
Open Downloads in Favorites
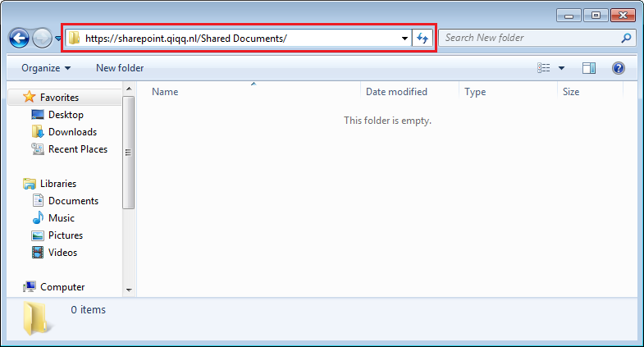pos(72,132)
